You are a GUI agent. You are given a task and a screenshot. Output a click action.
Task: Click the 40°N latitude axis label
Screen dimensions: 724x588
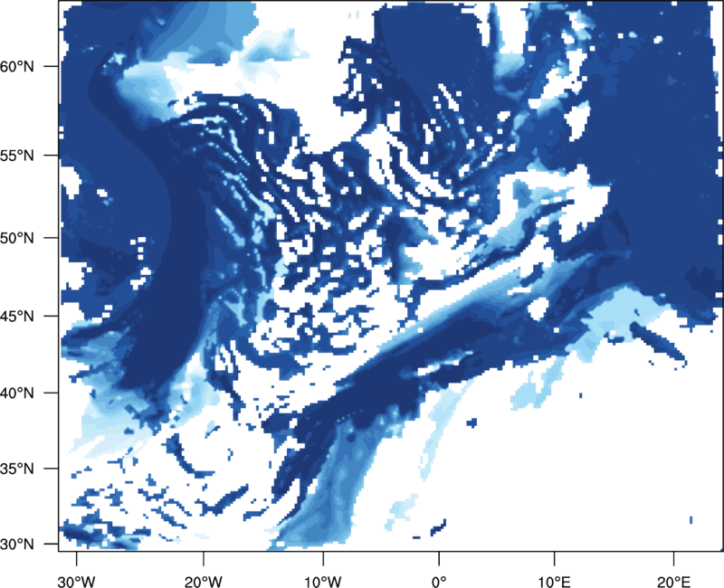pos(17,394)
